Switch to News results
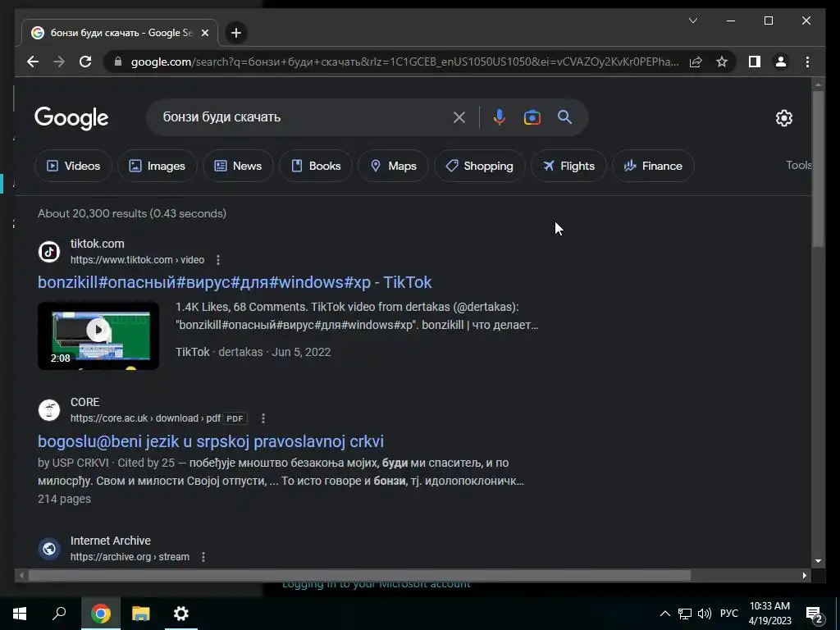 click(238, 166)
